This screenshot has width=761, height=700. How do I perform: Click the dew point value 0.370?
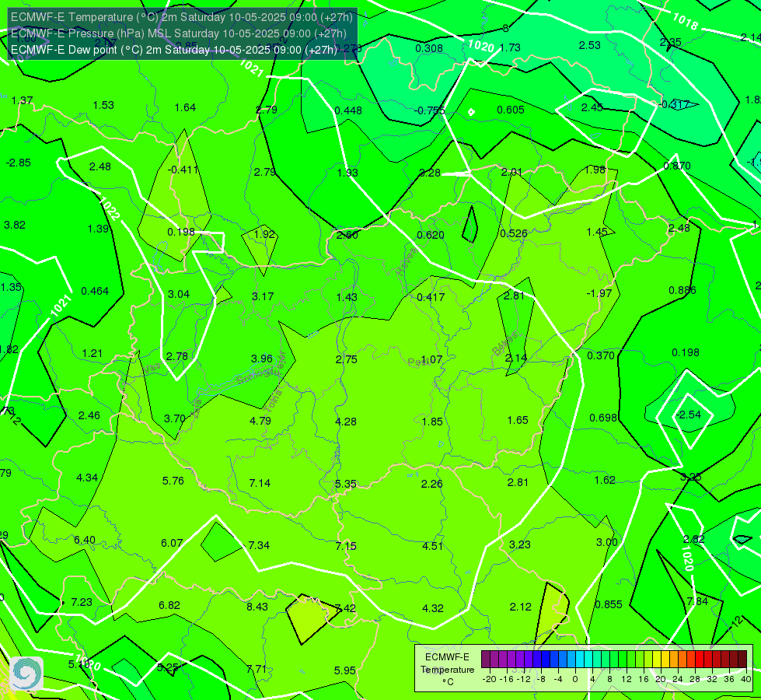tap(601, 355)
